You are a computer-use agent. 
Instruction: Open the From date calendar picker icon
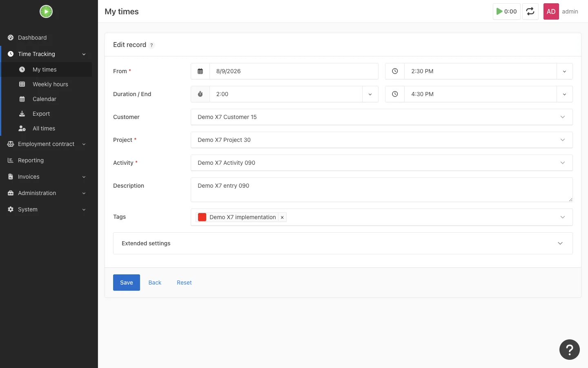pyautogui.click(x=200, y=71)
